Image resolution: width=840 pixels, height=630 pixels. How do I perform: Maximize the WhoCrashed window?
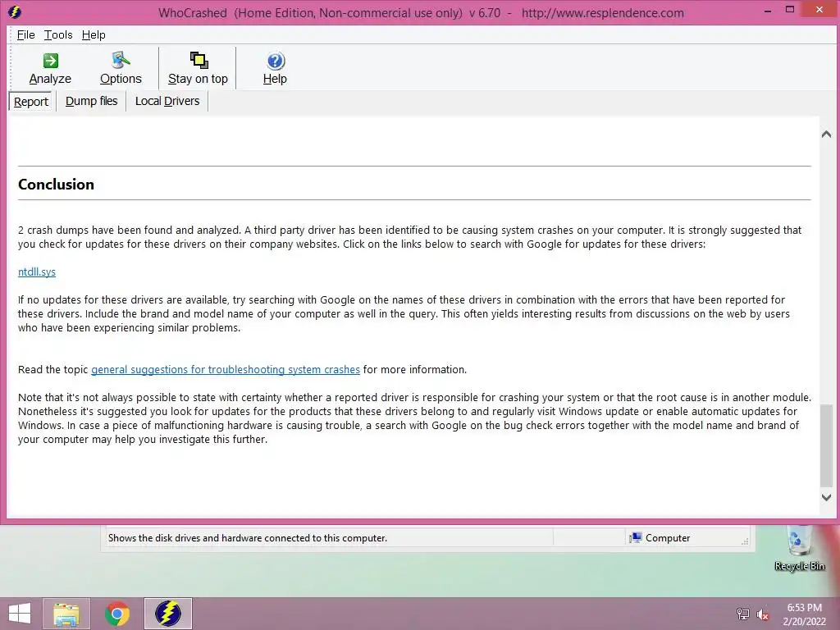(x=790, y=10)
